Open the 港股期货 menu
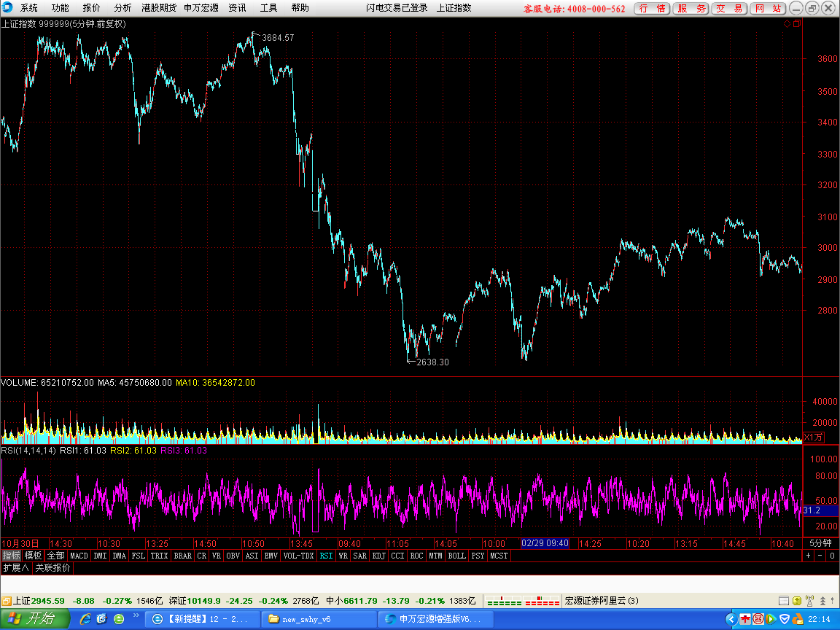The width and height of the screenshot is (840, 630). (158, 7)
